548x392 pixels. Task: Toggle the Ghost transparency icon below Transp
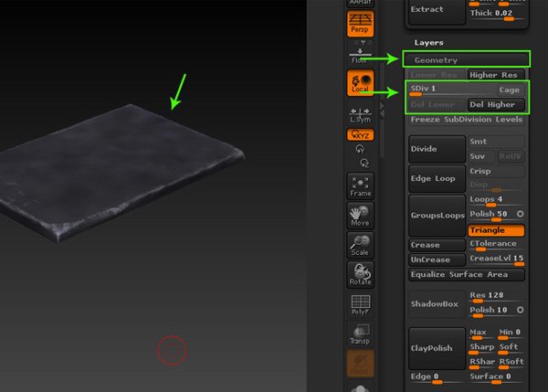[x=361, y=364]
